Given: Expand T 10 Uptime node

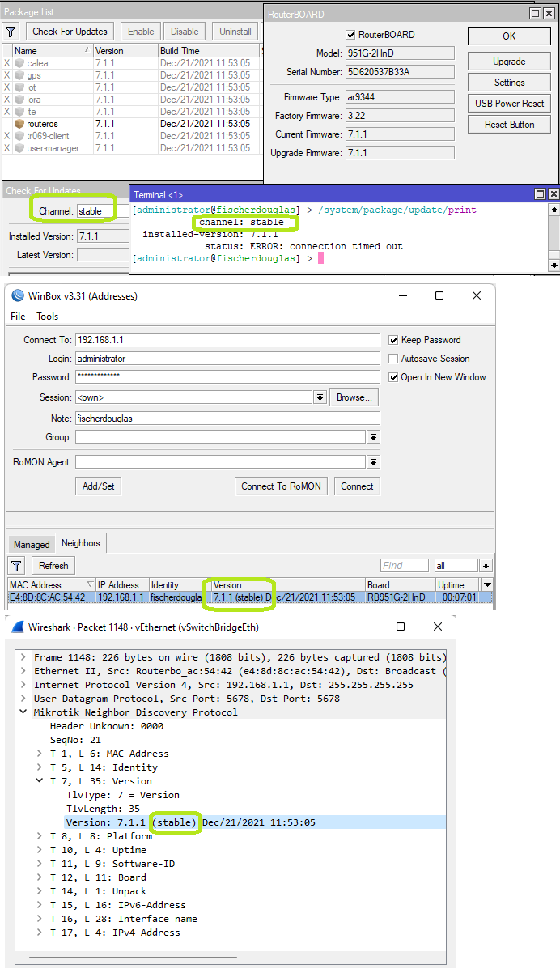Looking at the screenshot, I should click(40, 850).
